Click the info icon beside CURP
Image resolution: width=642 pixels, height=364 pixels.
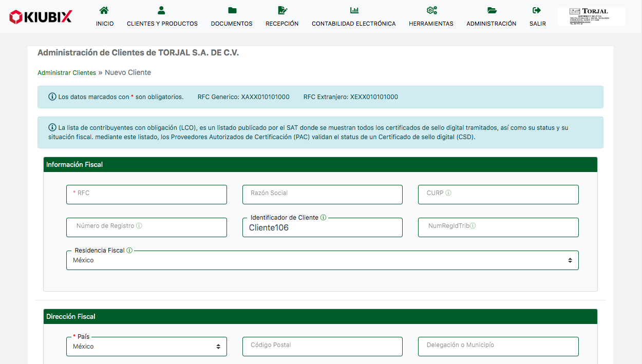point(448,193)
